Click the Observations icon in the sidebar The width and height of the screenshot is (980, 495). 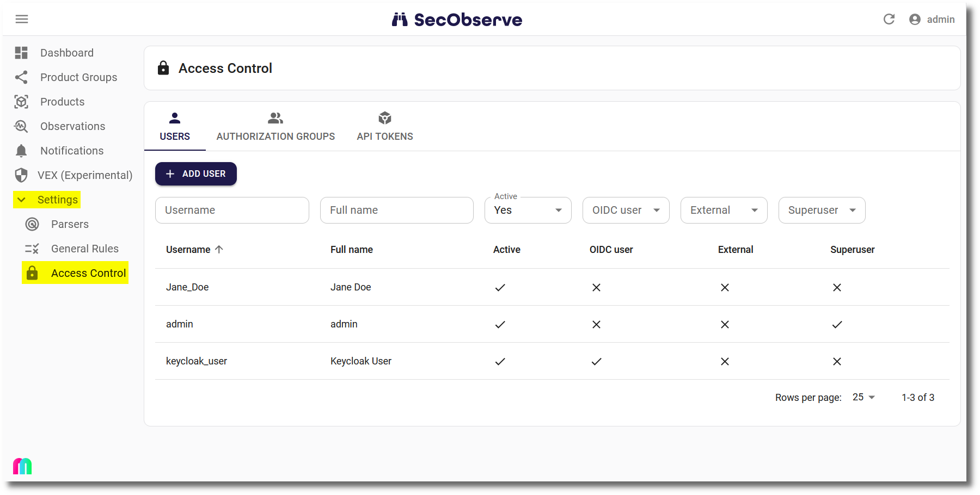pyautogui.click(x=22, y=126)
